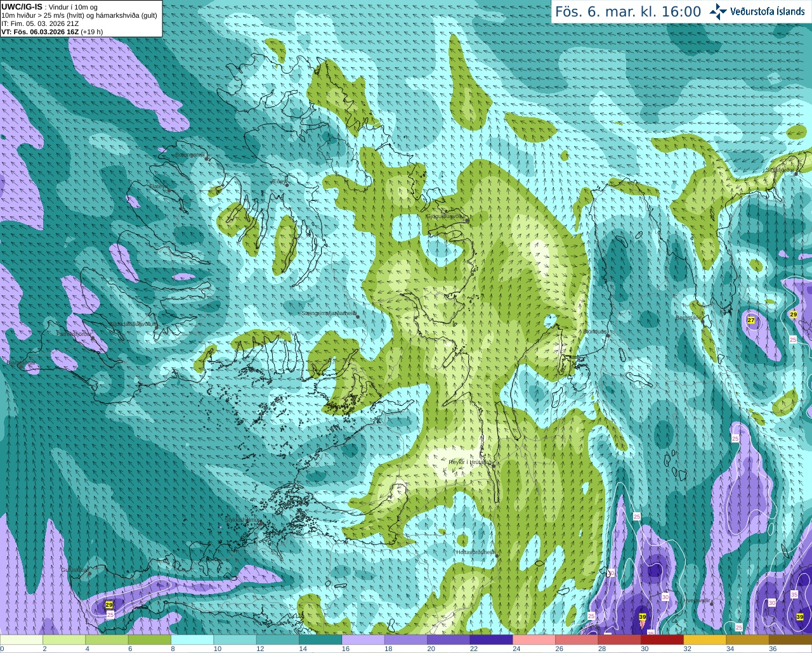Select the 28–30 m/s legend swatch
The image size is (812, 653).
click(x=619, y=640)
